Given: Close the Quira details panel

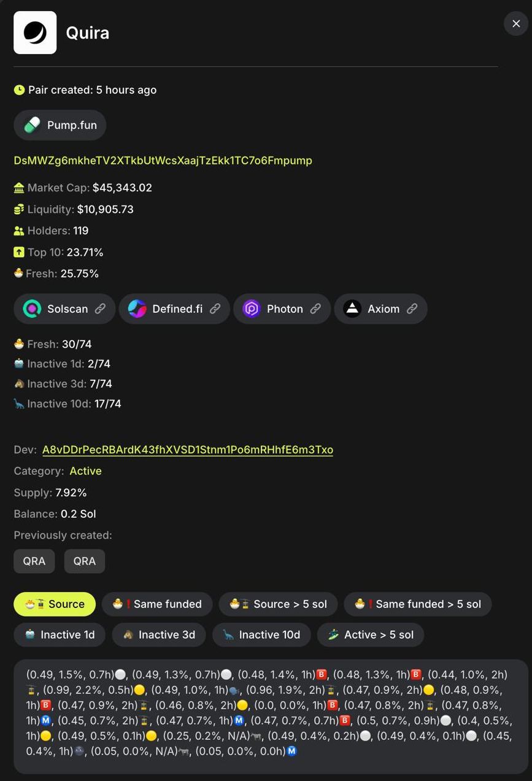Looking at the screenshot, I should (x=515, y=24).
